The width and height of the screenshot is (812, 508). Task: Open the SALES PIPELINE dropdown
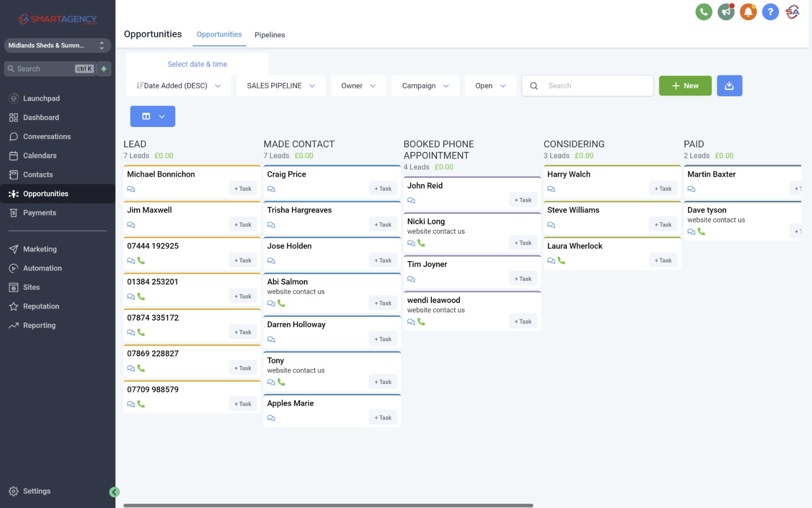[281, 86]
